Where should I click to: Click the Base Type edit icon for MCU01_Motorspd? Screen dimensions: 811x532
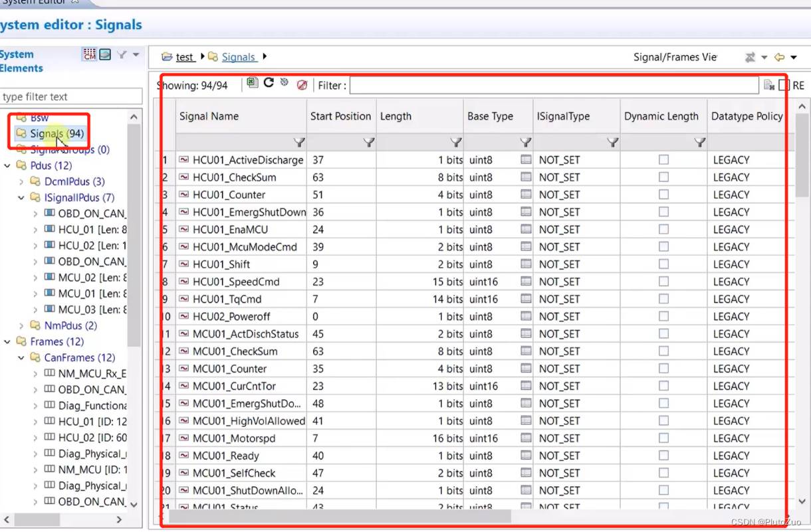tap(526, 438)
